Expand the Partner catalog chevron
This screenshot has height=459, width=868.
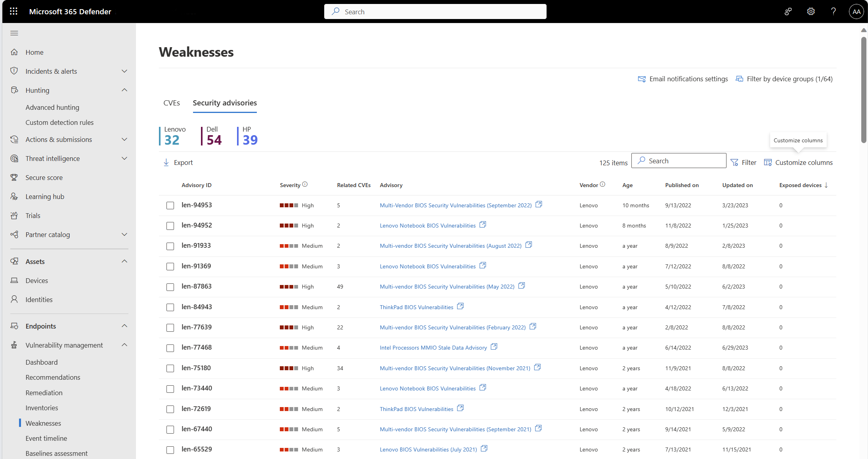coord(124,234)
